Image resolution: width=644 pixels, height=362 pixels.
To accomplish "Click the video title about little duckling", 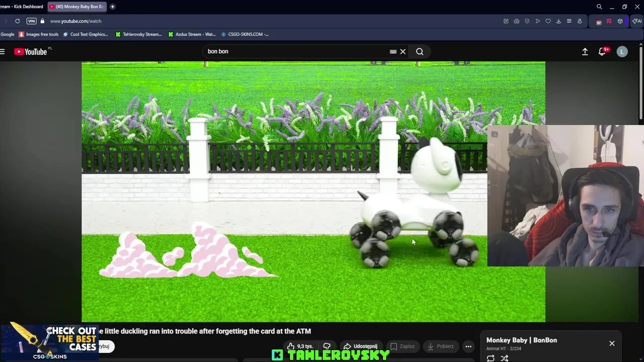I will [205, 331].
